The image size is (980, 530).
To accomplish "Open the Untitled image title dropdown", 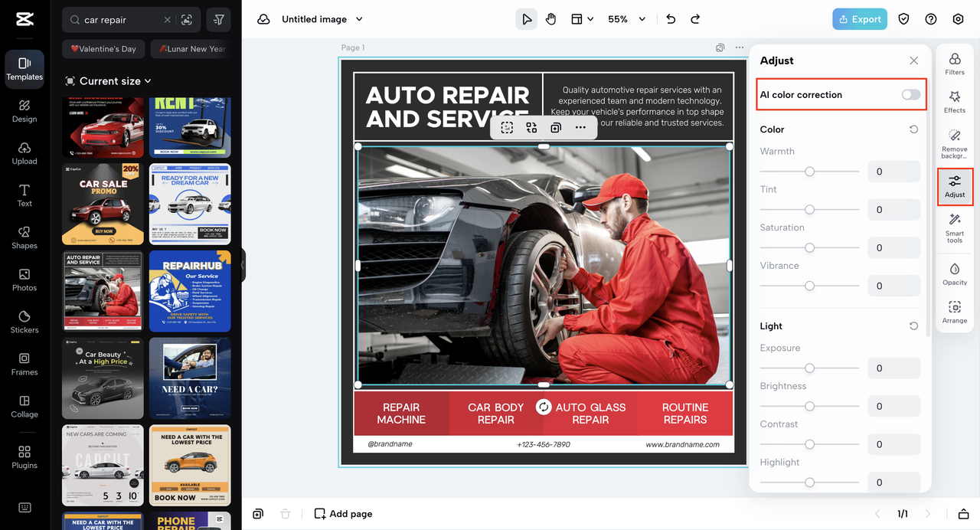I will click(x=322, y=19).
